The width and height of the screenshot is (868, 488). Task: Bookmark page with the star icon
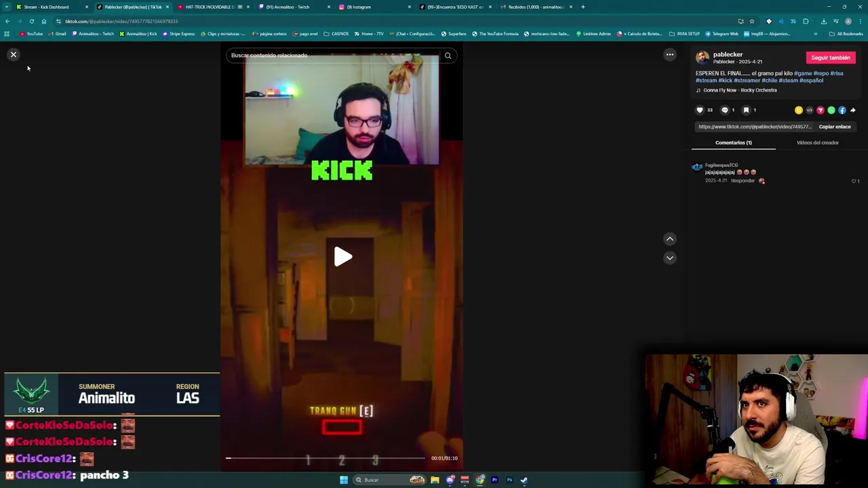[x=751, y=21]
